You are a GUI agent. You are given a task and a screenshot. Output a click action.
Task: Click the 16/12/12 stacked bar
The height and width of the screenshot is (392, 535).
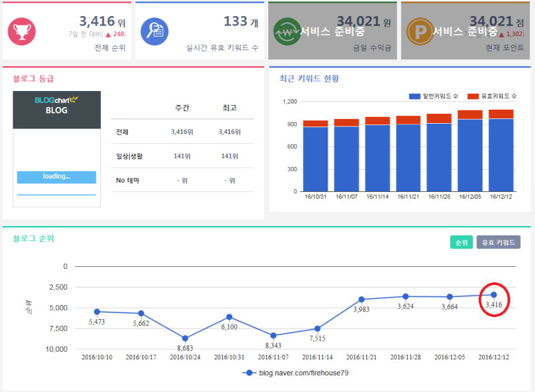point(501,151)
